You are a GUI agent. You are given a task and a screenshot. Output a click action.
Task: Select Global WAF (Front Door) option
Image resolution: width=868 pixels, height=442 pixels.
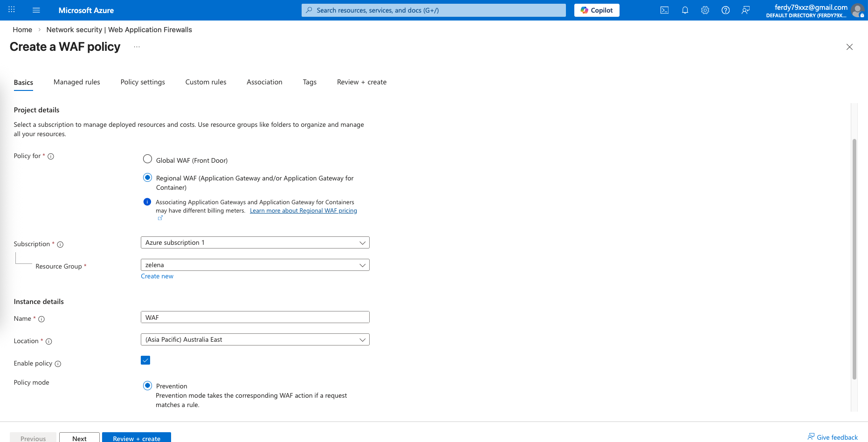coord(147,159)
